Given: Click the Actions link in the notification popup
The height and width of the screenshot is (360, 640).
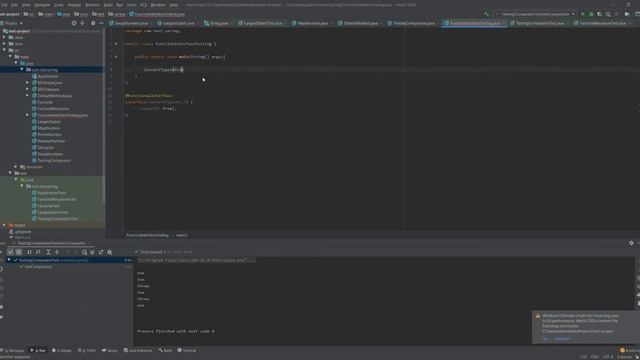Looking at the screenshot, I should tap(562, 339).
